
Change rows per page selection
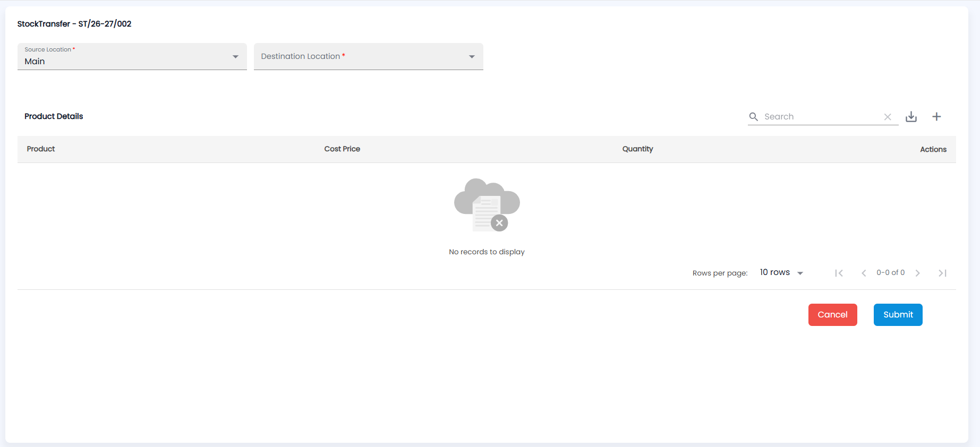(x=781, y=272)
